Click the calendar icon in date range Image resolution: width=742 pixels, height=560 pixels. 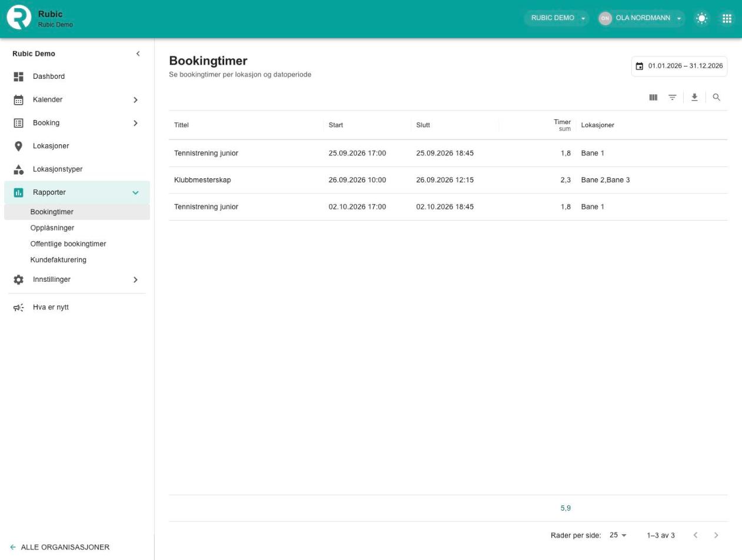pyautogui.click(x=640, y=66)
